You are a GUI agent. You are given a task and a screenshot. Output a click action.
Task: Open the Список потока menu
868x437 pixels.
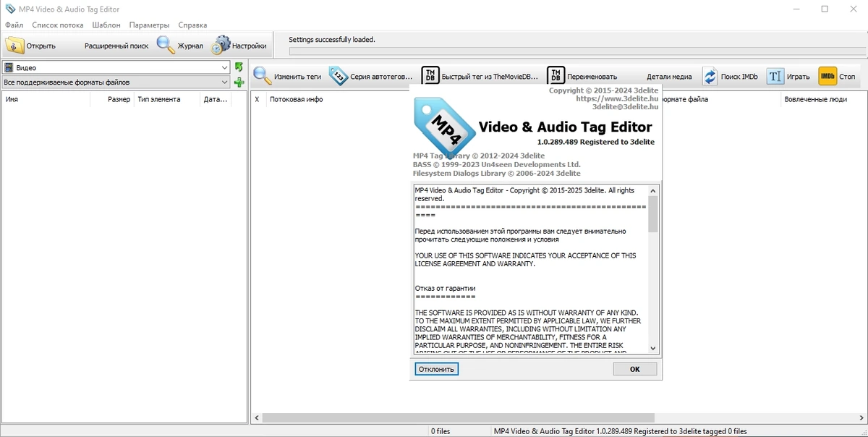click(x=58, y=25)
